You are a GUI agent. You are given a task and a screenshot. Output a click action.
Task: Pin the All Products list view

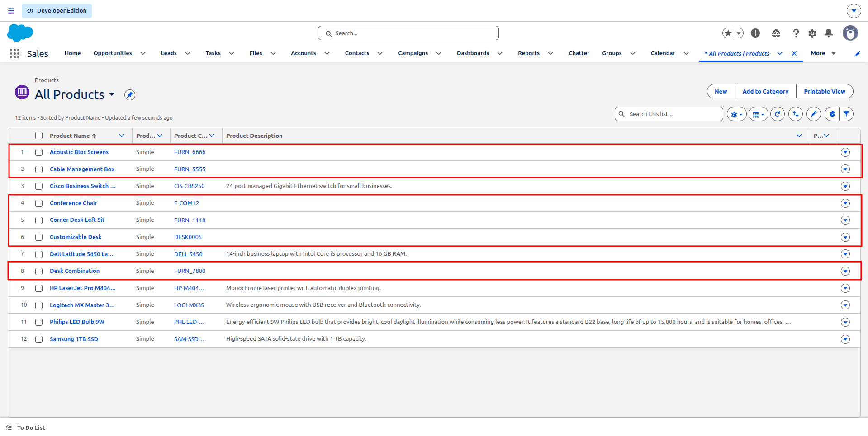130,95
